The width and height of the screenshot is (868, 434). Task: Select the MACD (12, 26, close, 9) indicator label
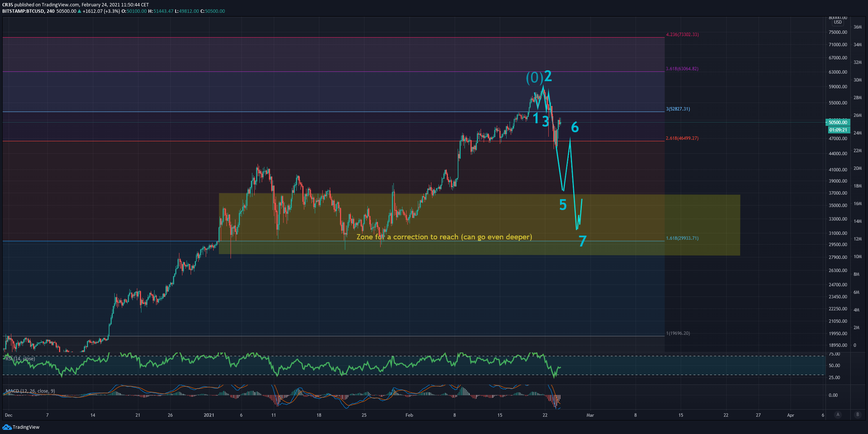point(30,391)
